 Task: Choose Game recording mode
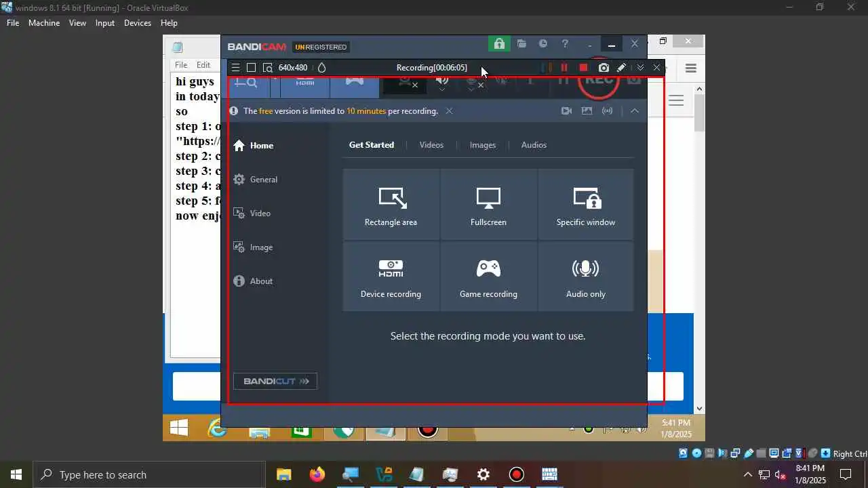pos(489,277)
